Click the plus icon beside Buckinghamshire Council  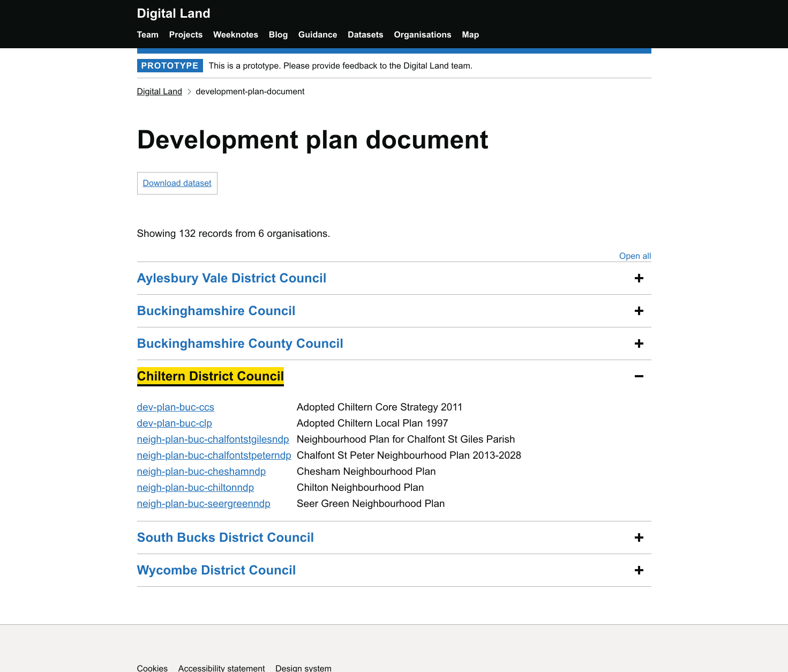coord(639,311)
